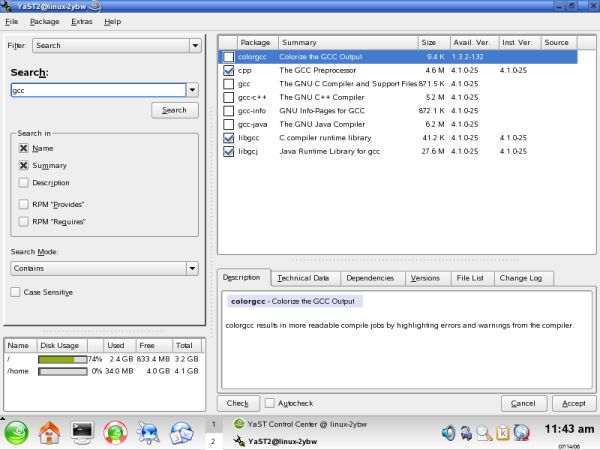This screenshot has height=450, width=600.
Task: Click the YaST2 title bar window icon
Action: pyautogui.click(x=6, y=6)
